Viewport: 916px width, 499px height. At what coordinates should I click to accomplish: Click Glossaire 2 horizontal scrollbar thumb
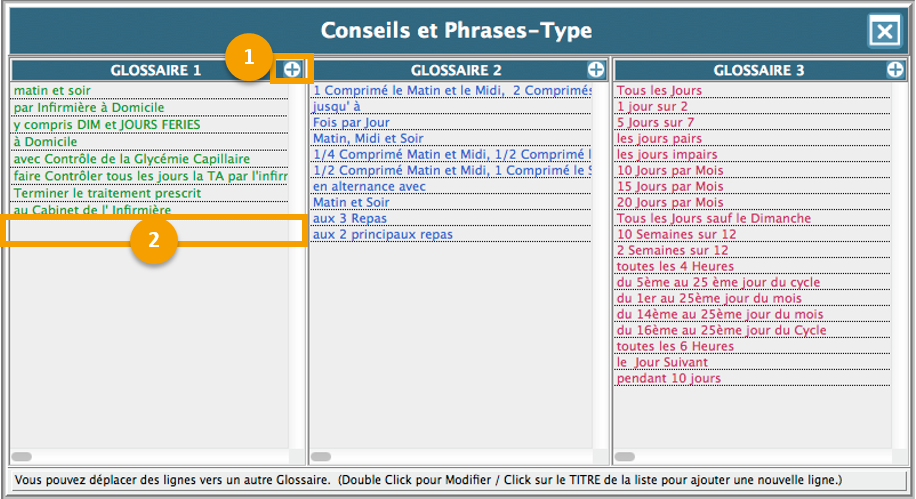322,457
